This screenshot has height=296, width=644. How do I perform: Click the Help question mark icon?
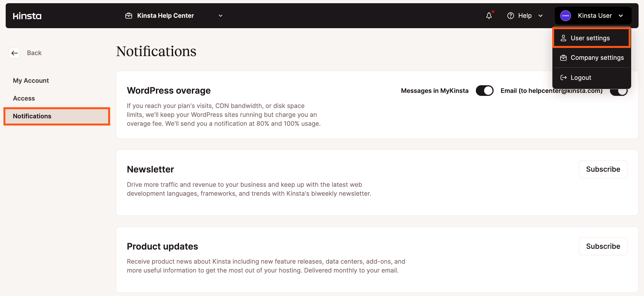tap(510, 16)
